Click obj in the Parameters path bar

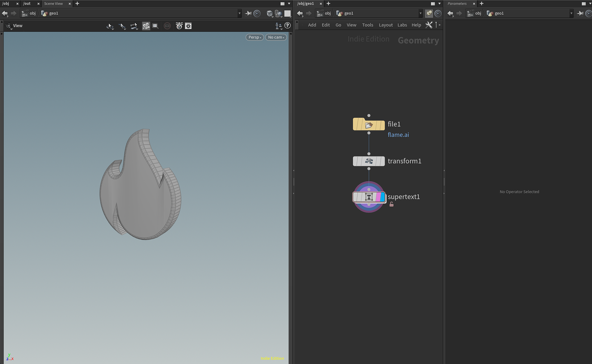tap(478, 13)
